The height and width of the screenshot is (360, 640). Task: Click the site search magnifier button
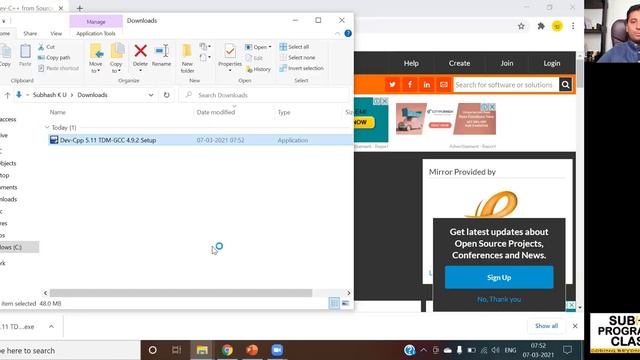565,85
